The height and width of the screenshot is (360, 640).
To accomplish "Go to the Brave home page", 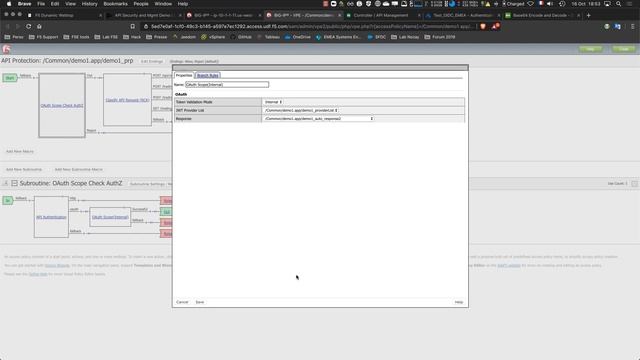I will tap(39, 26).
